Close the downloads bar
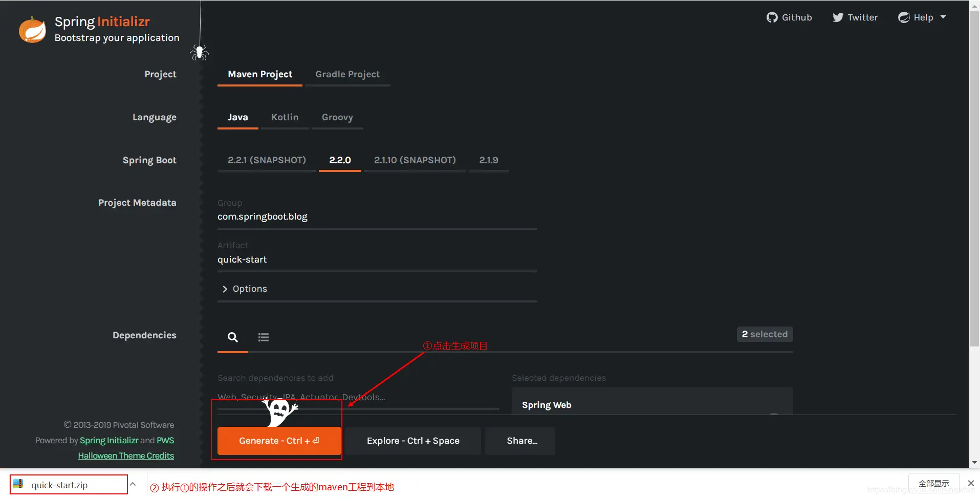Viewport: 980px width, 499px height. (971, 483)
